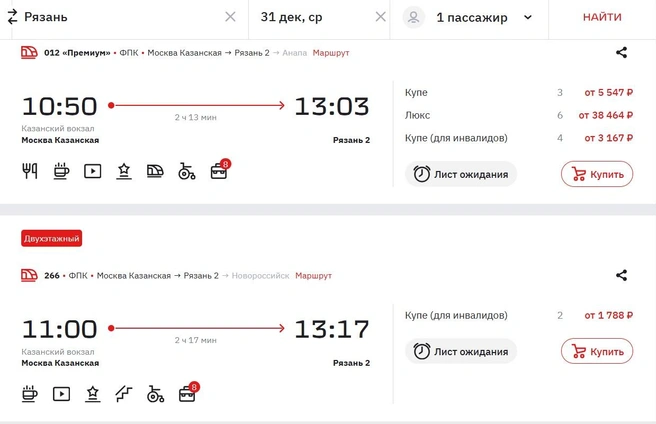Swap the departure and arrival stations
The height and width of the screenshot is (424, 656).
tap(13, 17)
